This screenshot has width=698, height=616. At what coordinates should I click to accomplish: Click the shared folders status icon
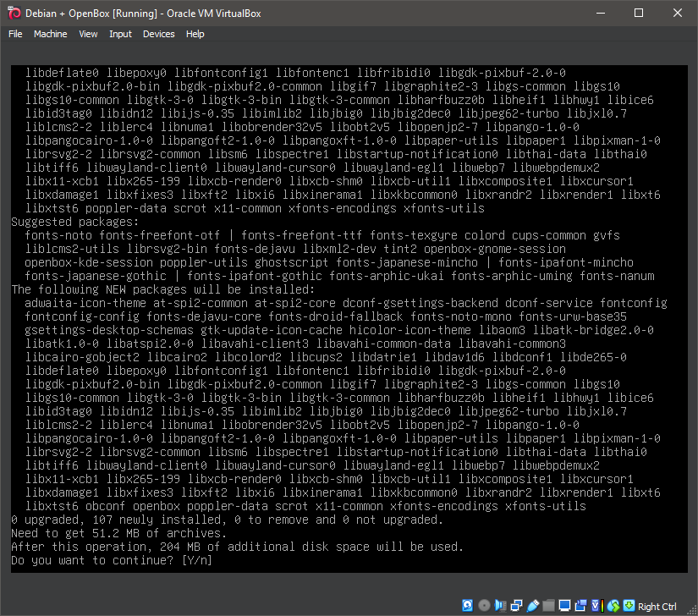point(549,605)
